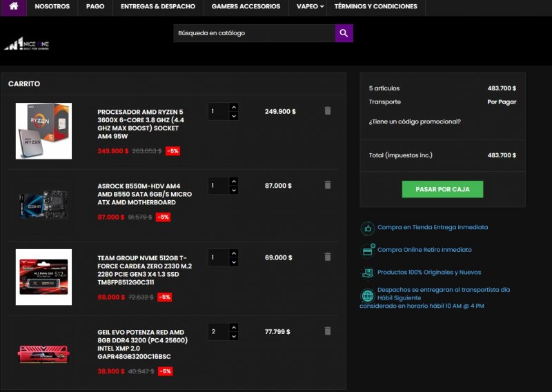
Task: Decrease the Team Group SSD quantity
Action: tap(234, 262)
